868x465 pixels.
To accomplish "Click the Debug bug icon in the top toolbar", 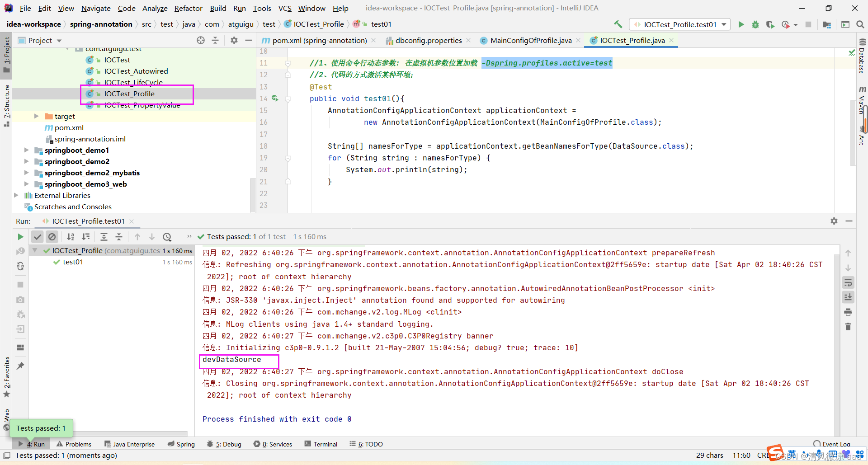I will 755,24.
